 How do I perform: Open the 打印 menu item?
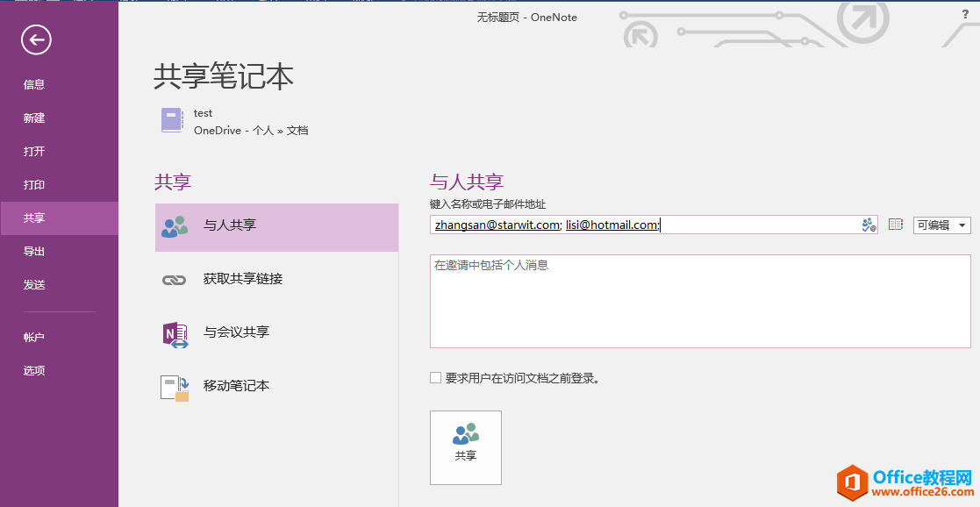[x=32, y=184]
